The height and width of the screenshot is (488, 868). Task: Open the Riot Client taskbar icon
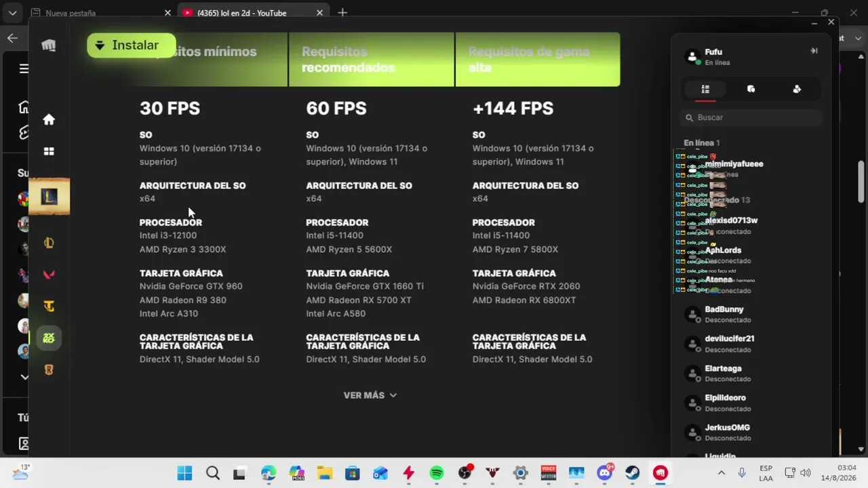[660, 473]
